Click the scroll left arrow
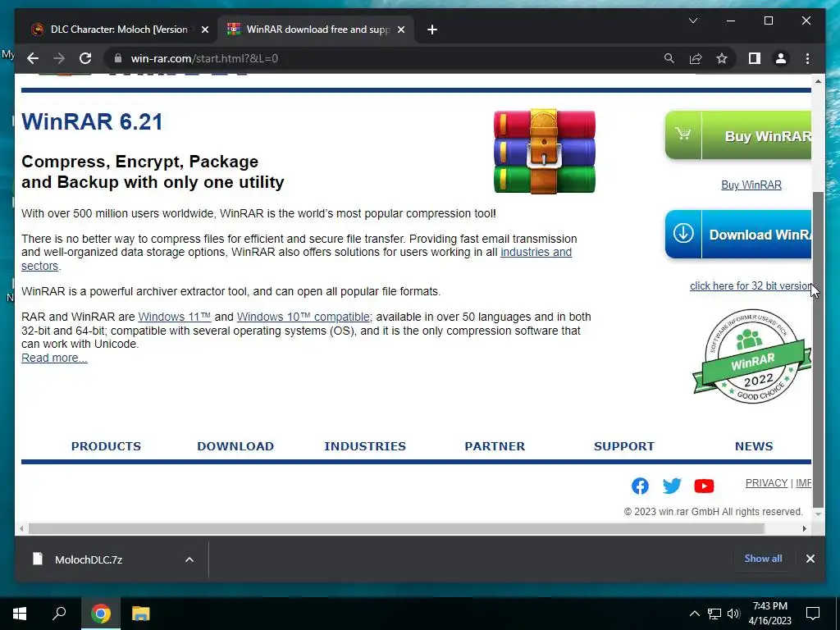 pyautogui.click(x=21, y=529)
